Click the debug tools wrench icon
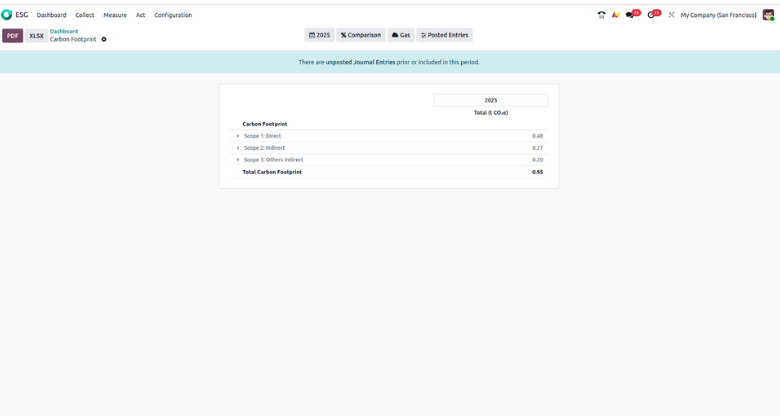Viewport: 780px width, 420px height. point(671,15)
